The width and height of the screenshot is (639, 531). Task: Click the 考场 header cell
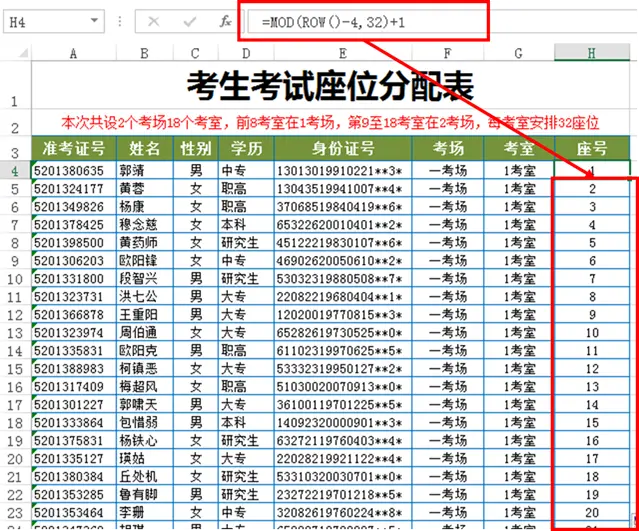coord(447,148)
